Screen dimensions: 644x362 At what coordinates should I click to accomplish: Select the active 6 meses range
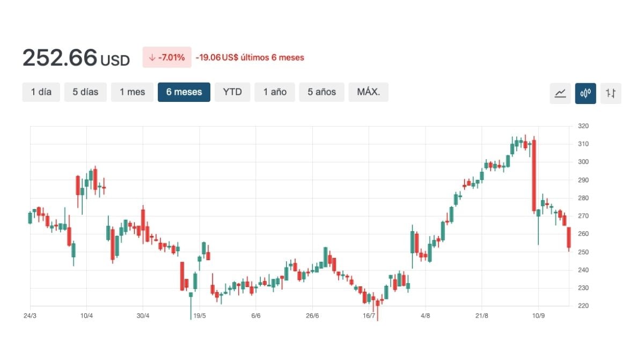click(x=184, y=92)
